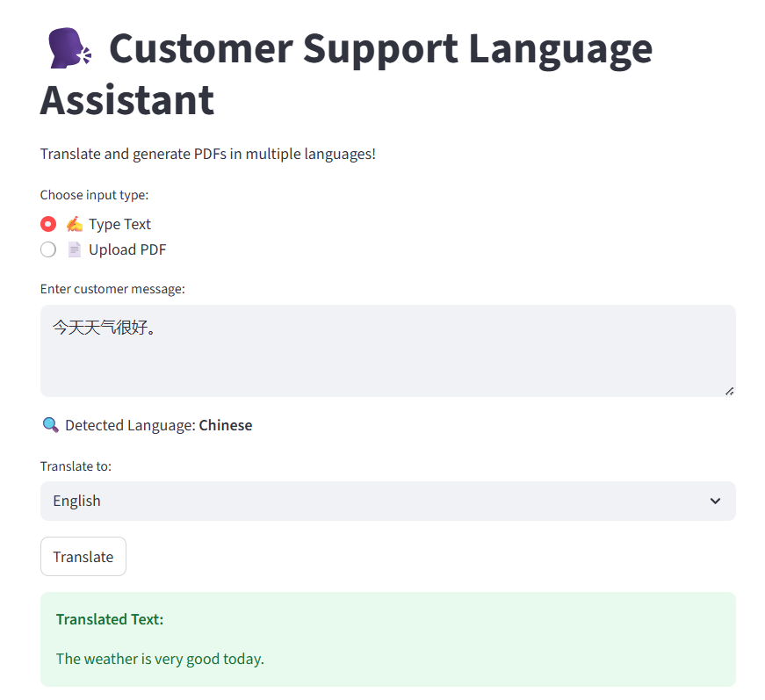Click the textarea resize grip handle
Viewport: 765px width, 700px height.
(729, 391)
